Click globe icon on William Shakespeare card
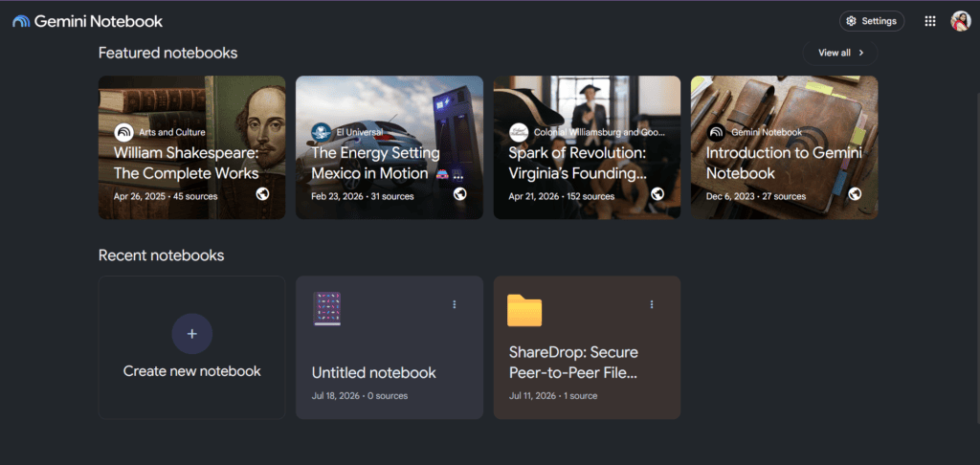 coord(262,194)
